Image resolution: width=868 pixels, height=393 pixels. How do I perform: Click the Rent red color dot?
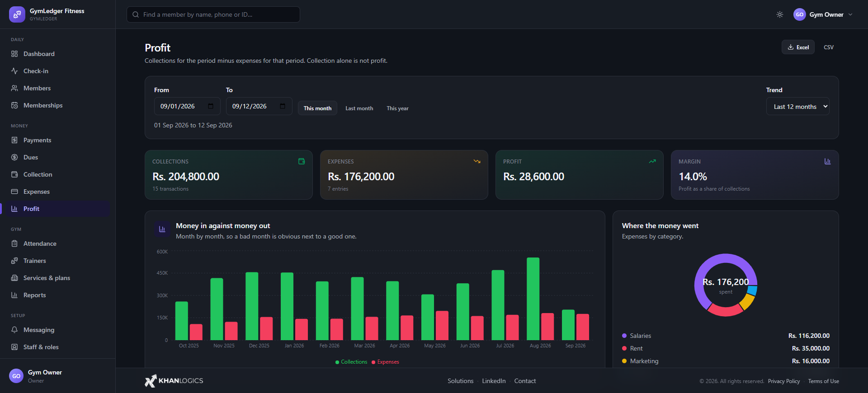pyautogui.click(x=624, y=348)
